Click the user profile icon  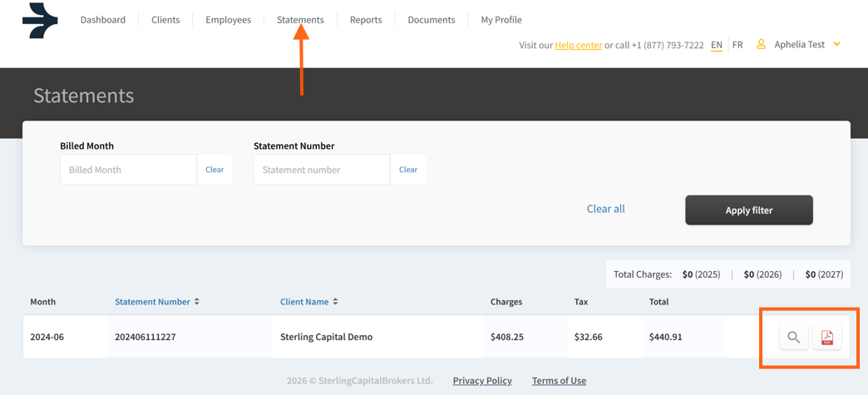tap(761, 45)
